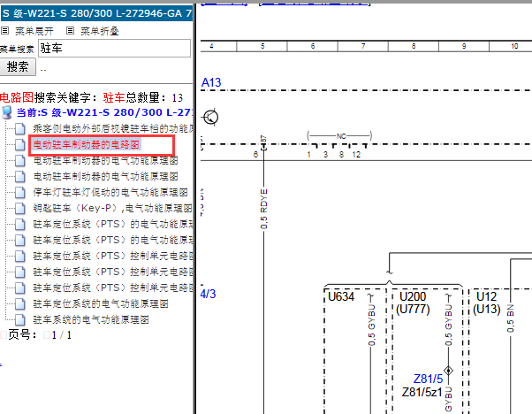
Task: Click column header 5 in diagram ruler
Action: (262, 46)
